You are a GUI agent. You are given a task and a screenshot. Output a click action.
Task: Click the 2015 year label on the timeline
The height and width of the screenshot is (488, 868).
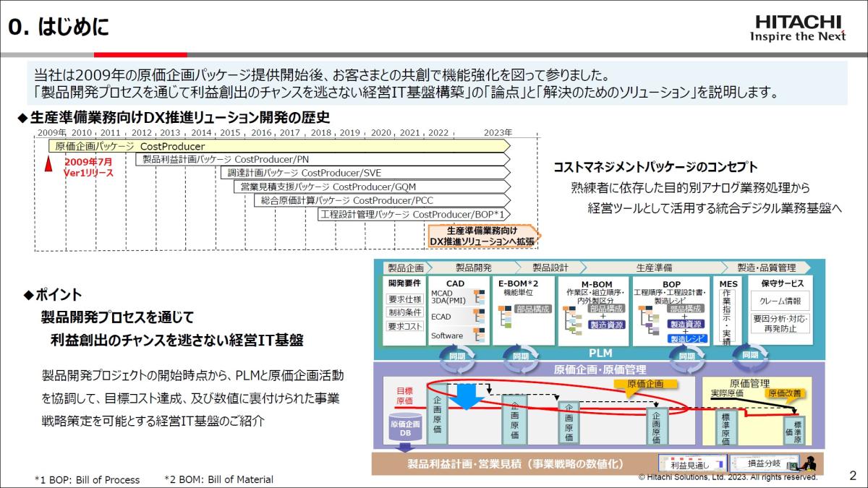pyautogui.click(x=230, y=133)
